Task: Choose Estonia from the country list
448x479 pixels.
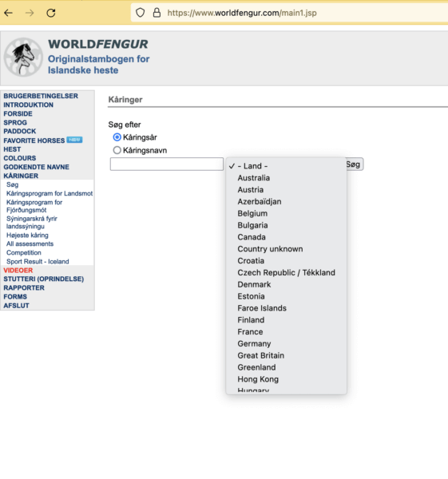Action: [x=287, y=296]
